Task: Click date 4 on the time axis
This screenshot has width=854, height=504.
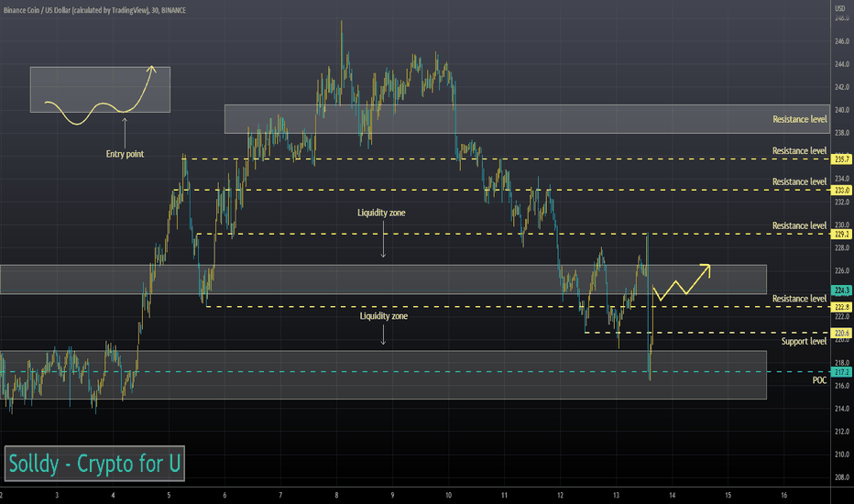Action: point(113,495)
